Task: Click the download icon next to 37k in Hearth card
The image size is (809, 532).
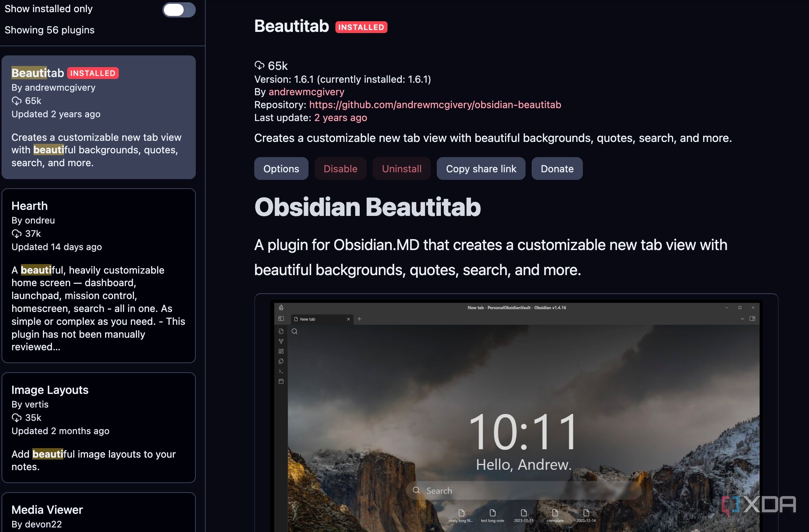Action: (x=17, y=234)
